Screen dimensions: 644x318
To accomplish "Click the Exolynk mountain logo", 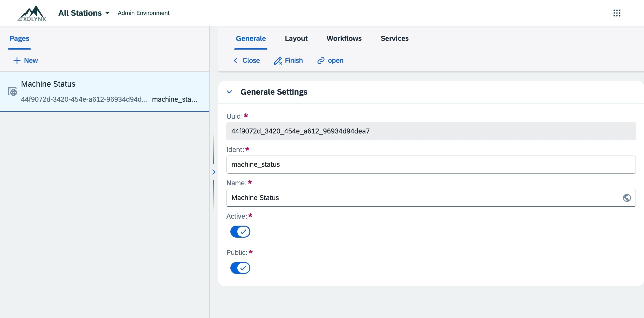I will point(32,13).
